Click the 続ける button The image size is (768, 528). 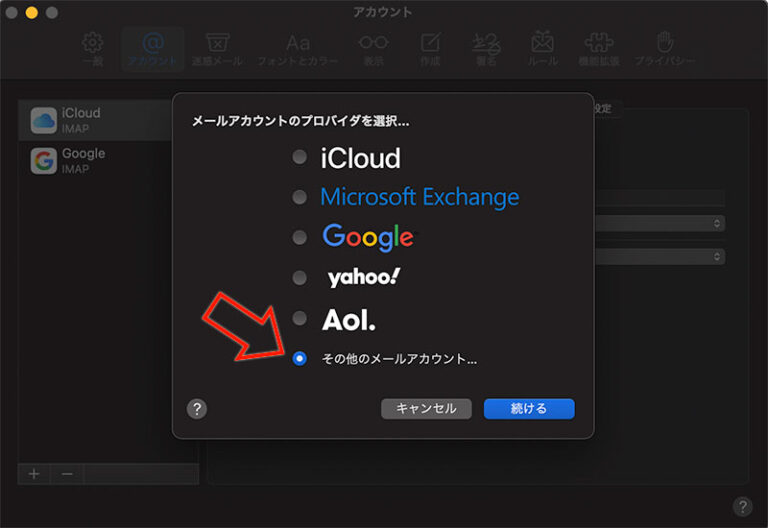529,408
